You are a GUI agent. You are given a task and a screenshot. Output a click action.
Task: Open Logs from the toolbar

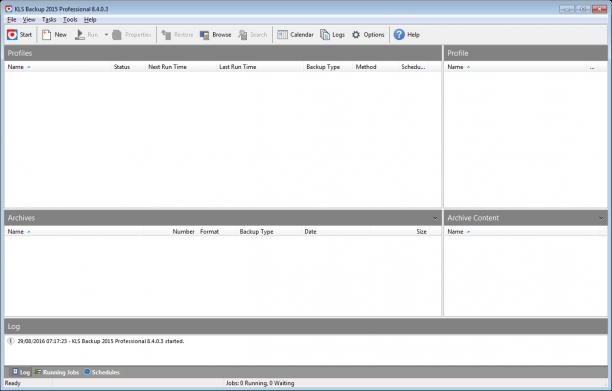pos(333,35)
